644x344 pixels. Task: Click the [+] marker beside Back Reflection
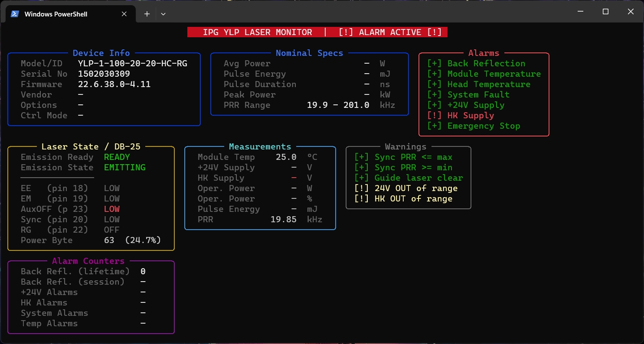click(x=434, y=64)
